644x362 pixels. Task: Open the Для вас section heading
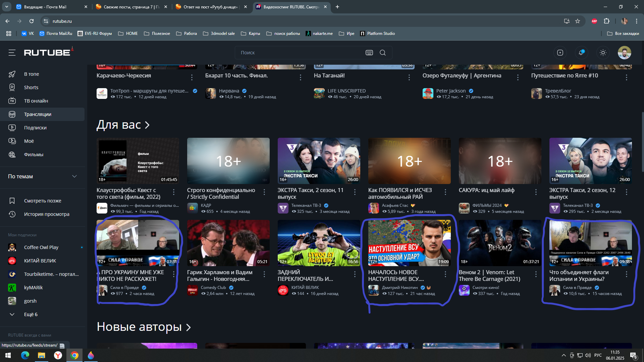point(123,125)
